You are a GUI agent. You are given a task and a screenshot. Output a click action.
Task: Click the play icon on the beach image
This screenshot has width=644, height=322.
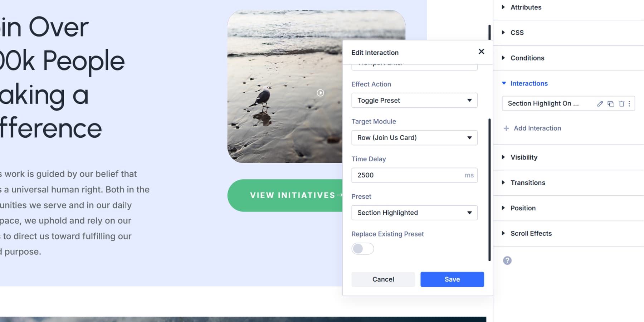click(320, 93)
